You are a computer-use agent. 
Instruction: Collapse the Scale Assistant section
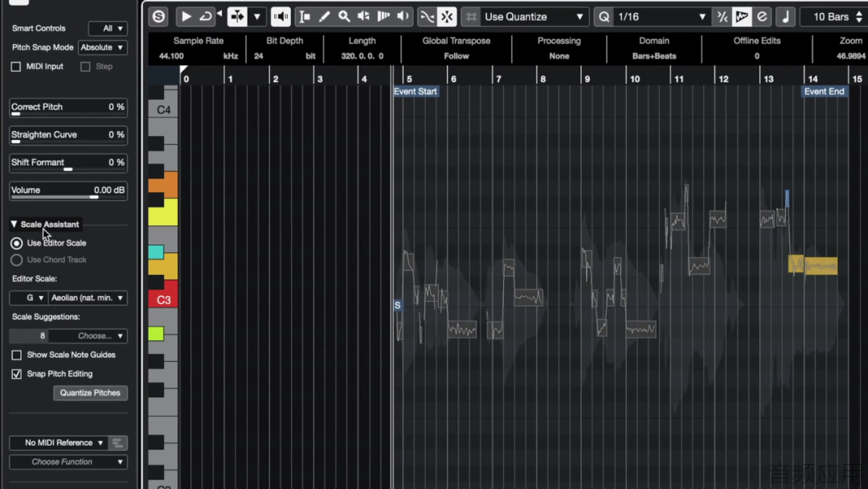[14, 224]
